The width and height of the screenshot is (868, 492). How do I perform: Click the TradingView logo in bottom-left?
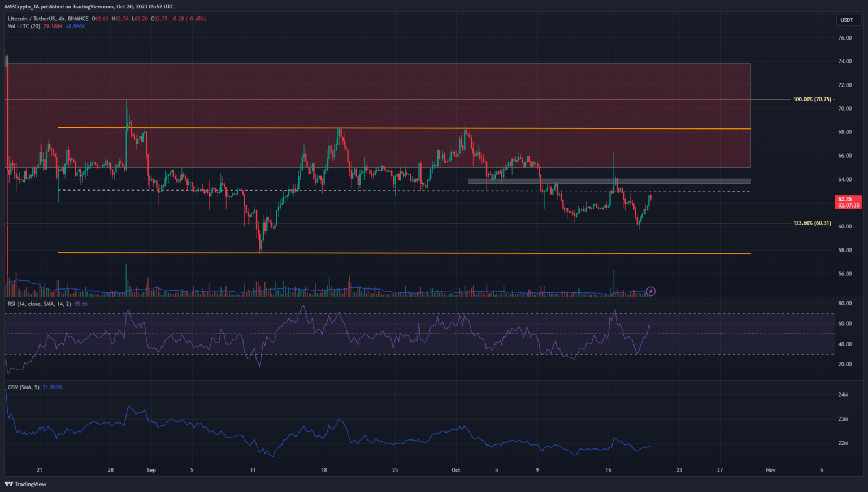25,484
